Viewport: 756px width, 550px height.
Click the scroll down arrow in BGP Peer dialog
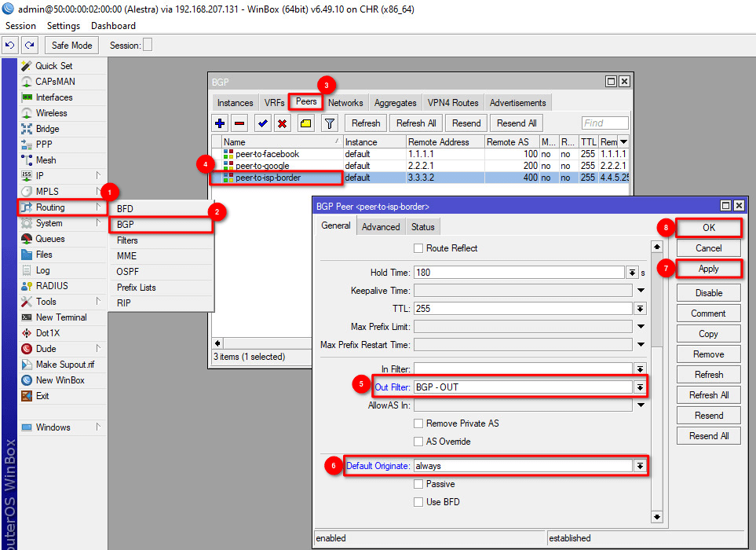[x=656, y=517]
